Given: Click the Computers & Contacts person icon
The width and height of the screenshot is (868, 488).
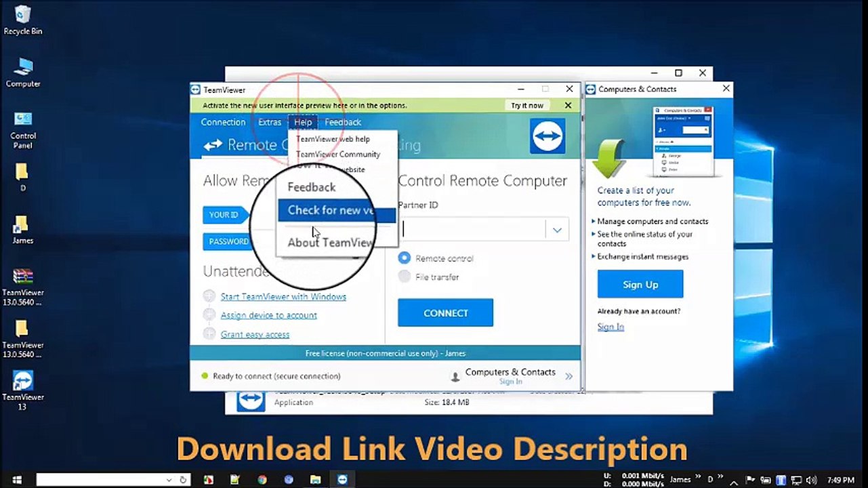Looking at the screenshot, I should 455,376.
